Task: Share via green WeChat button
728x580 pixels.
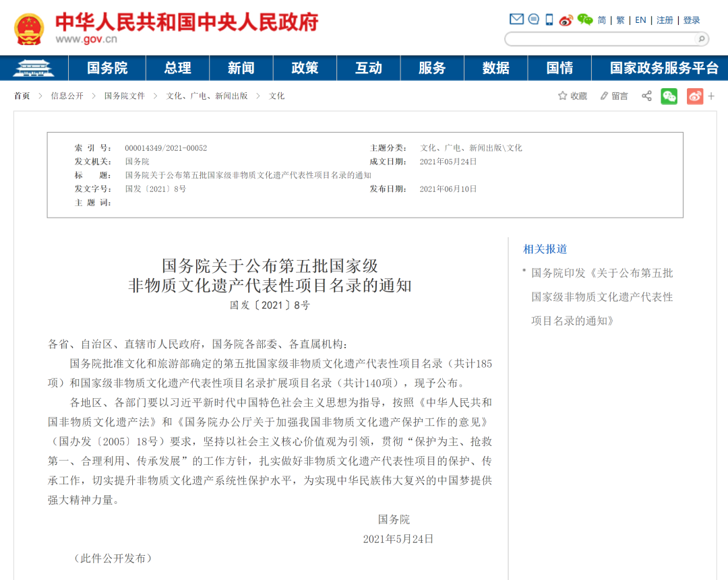Action: [x=669, y=96]
